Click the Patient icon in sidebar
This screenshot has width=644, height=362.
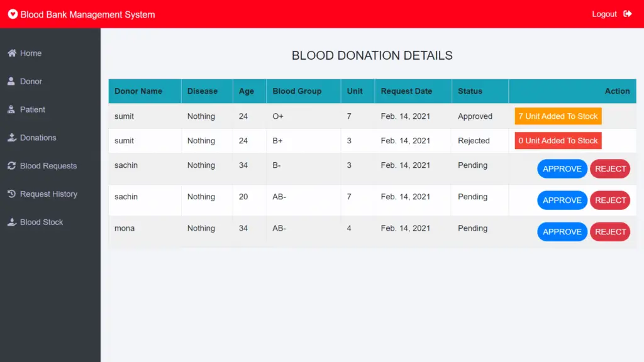pyautogui.click(x=11, y=109)
